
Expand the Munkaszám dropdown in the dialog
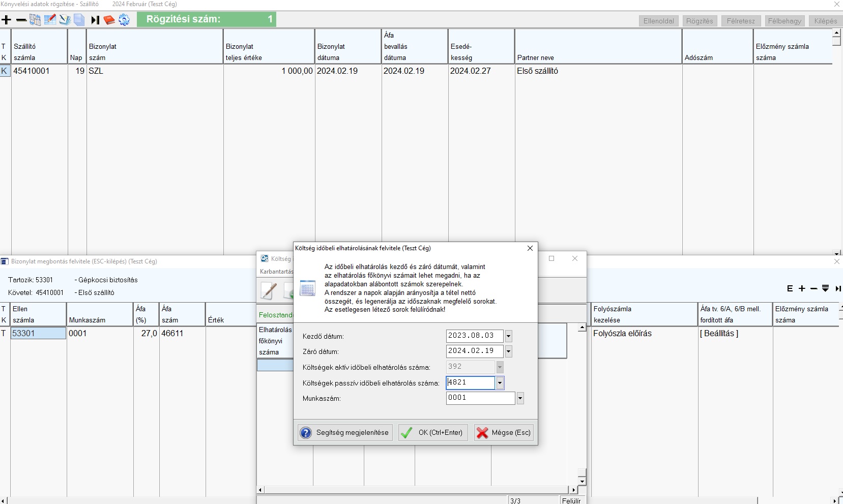coord(520,398)
